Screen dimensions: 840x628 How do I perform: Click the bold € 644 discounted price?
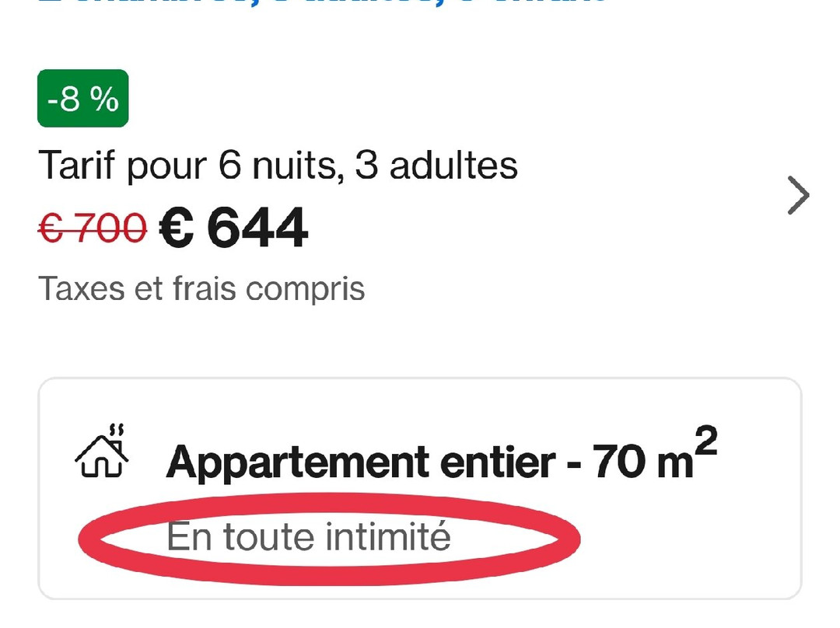(x=233, y=228)
